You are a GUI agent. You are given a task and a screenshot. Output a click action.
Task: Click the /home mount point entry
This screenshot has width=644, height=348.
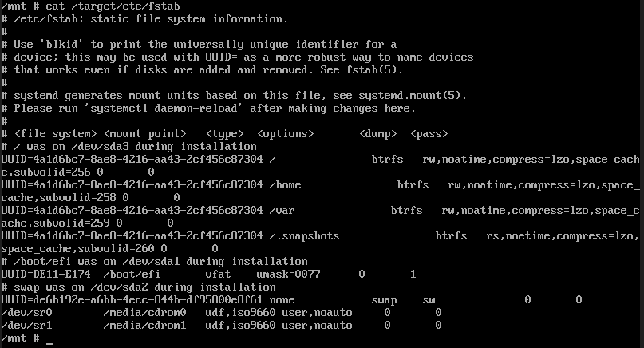[x=285, y=185]
